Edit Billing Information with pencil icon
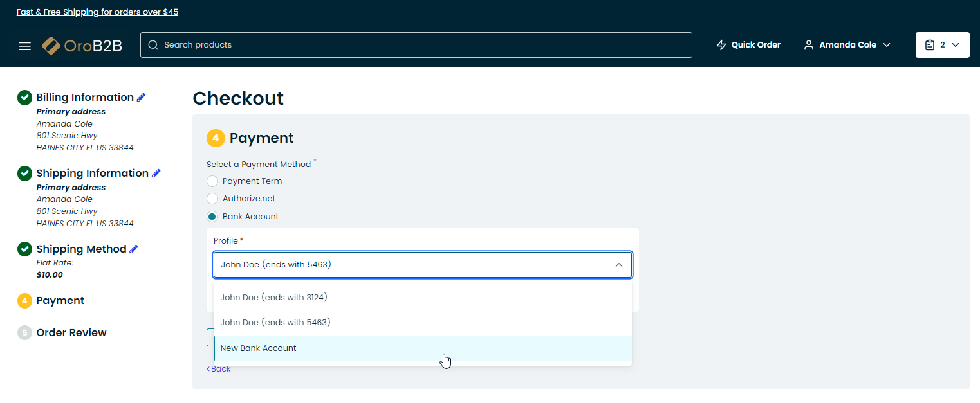 coord(142,98)
